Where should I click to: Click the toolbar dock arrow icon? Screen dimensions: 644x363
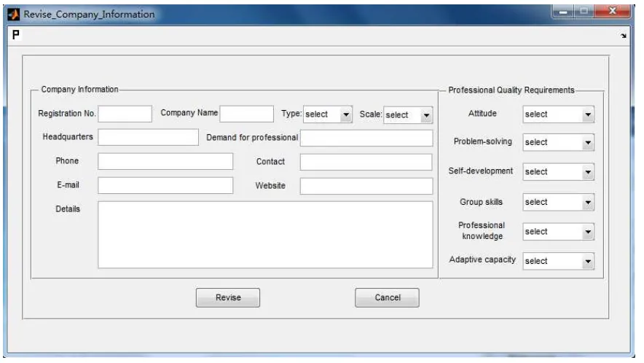coord(624,36)
